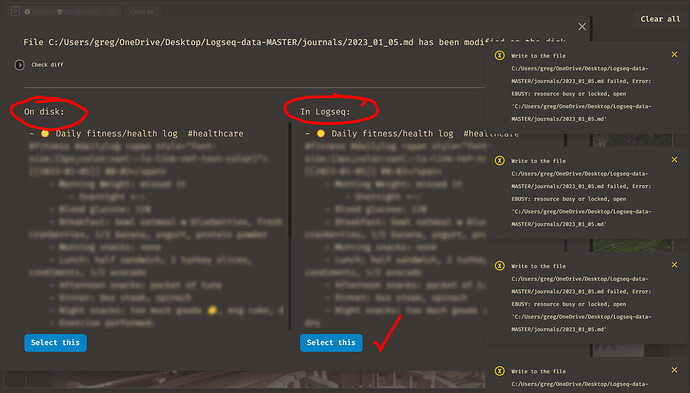The width and height of the screenshot is (690, 393).
Task: Click "Daily fitness/health log" in In Logseq panel
Action: pos(392,133)
